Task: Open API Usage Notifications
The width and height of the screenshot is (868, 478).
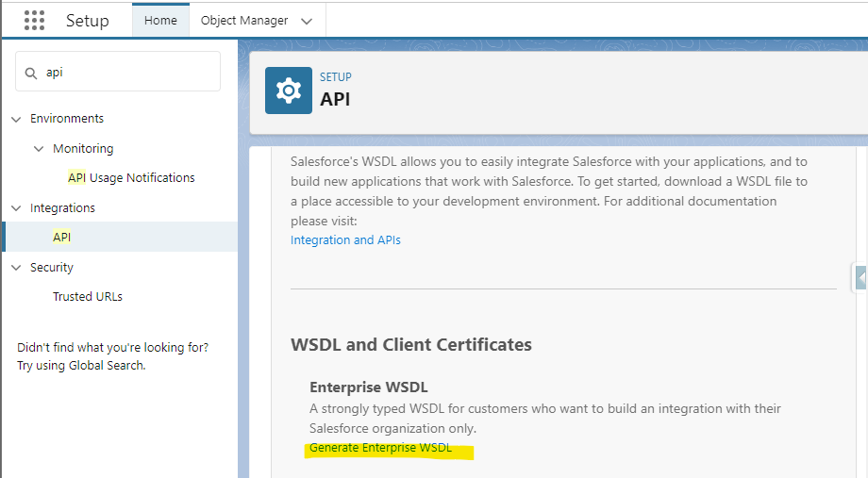Action: coord(131,177)
